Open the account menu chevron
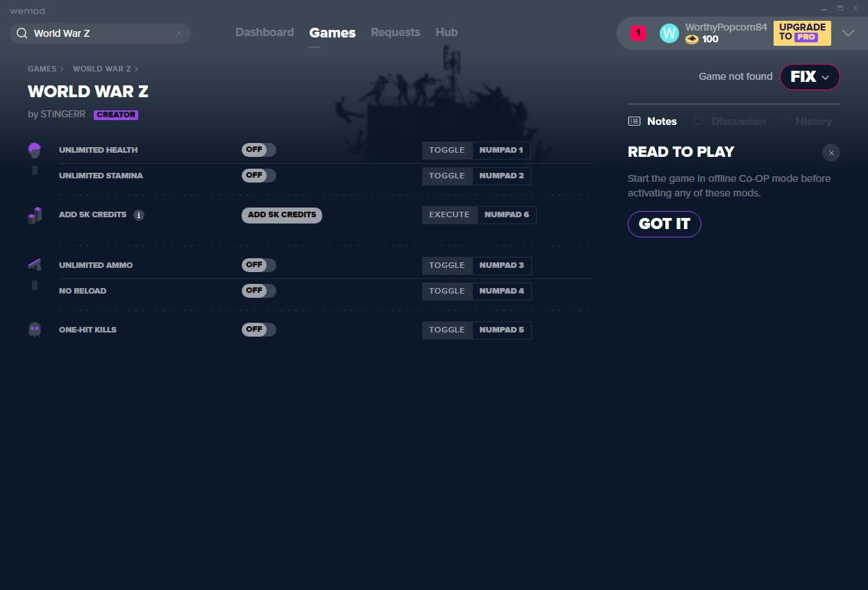This screenshot has height=590, width=868. coord(848,33)
